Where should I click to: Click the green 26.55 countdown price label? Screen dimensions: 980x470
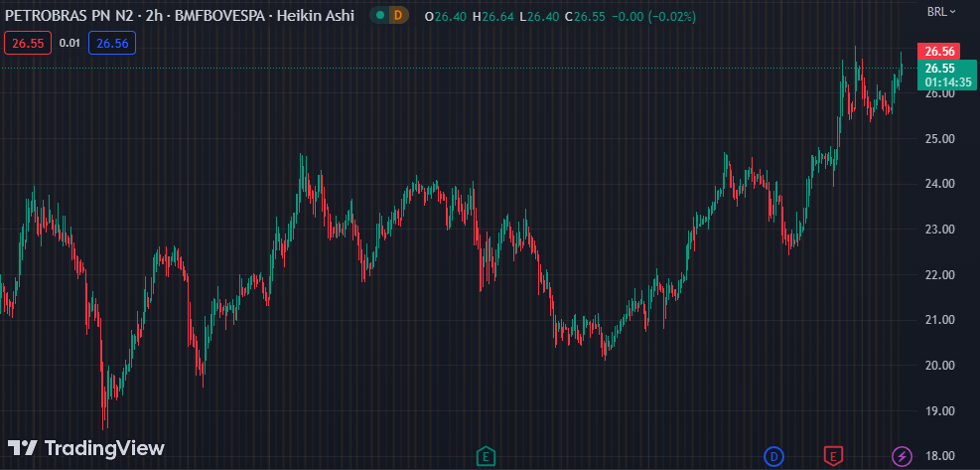point(946,75)
